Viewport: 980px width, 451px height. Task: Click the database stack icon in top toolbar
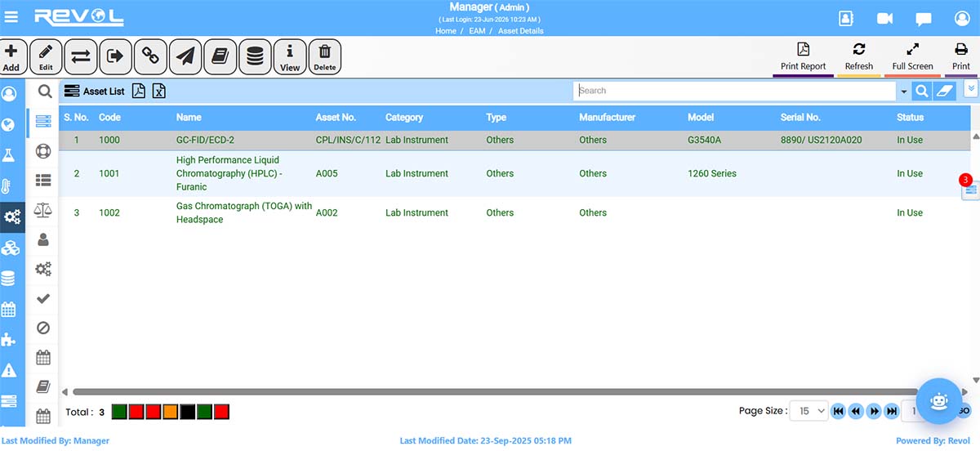pos(255,56)
